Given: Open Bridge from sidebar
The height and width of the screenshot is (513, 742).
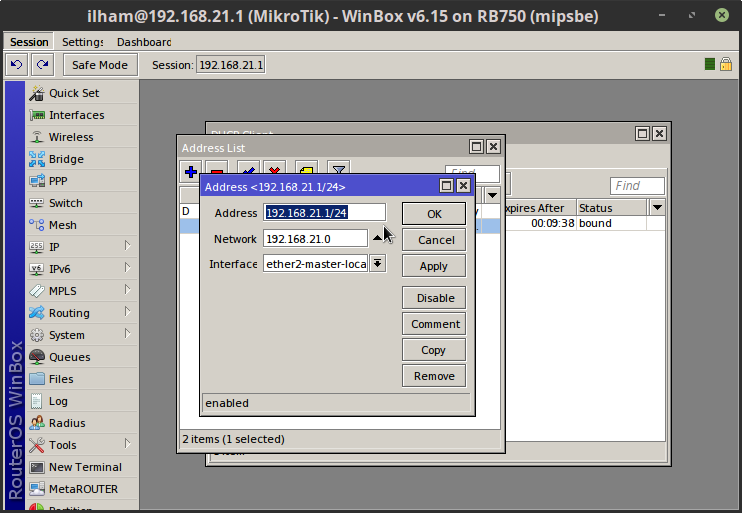Looking at the screenshot, I should pos(82,159).
